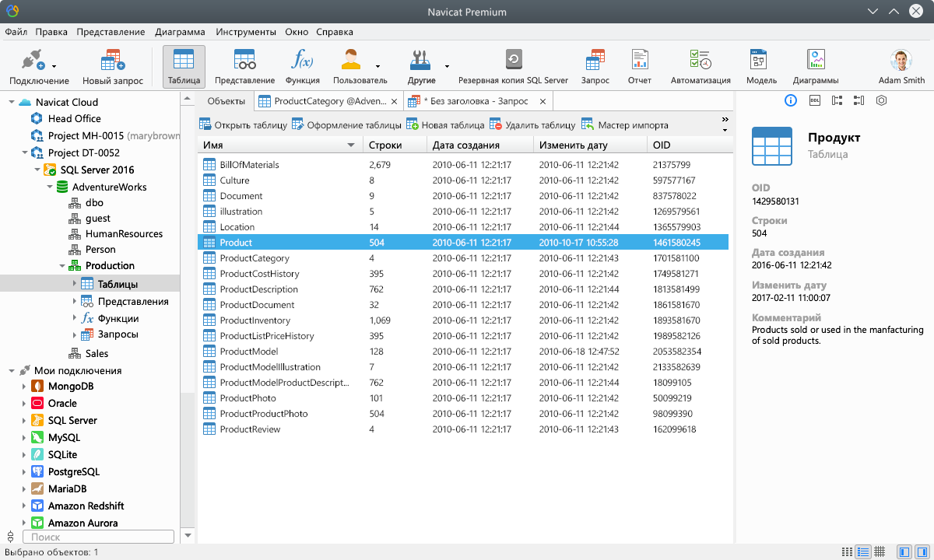
Task: Show more object toolbar options chevron
Action: point(725,120)
